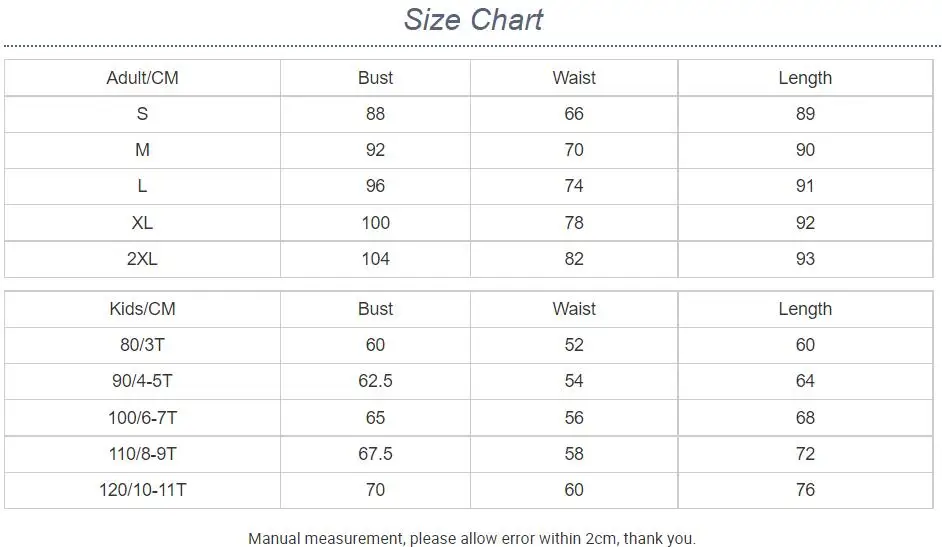Click the manual measurement note text
This screenshot has height=547, width=942.
click(x=472, y=539)
